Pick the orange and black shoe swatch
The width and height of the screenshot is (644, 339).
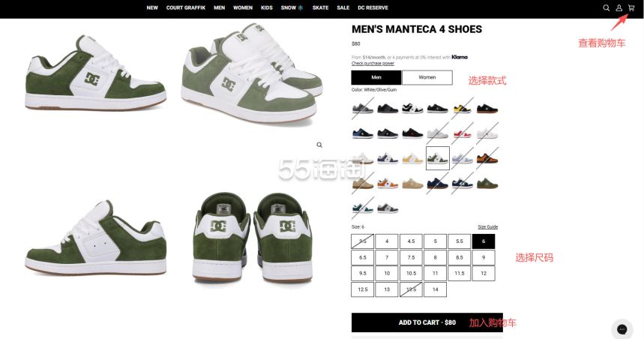click(487, 158)
